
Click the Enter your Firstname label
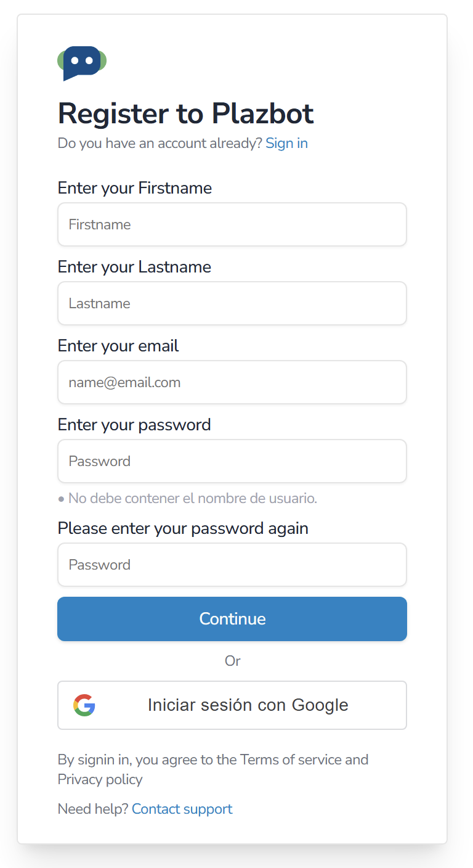[x=134, y=188]
